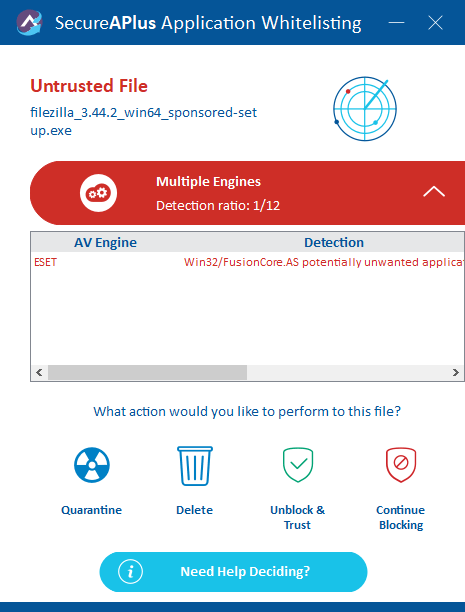This screenshot has width=465, height=612.
Task: Click the horizontal scrollbar thumb
Action: pos(147,372)
